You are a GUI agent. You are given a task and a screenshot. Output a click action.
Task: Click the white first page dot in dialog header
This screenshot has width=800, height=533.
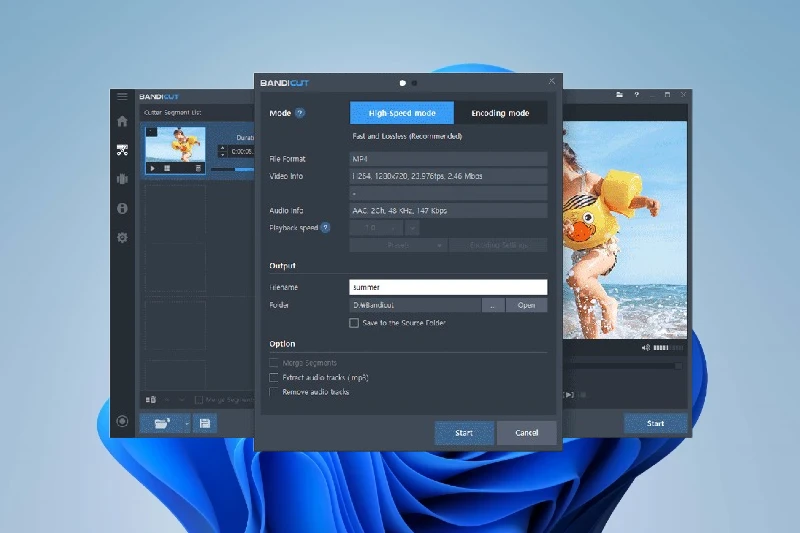[403, 83]
